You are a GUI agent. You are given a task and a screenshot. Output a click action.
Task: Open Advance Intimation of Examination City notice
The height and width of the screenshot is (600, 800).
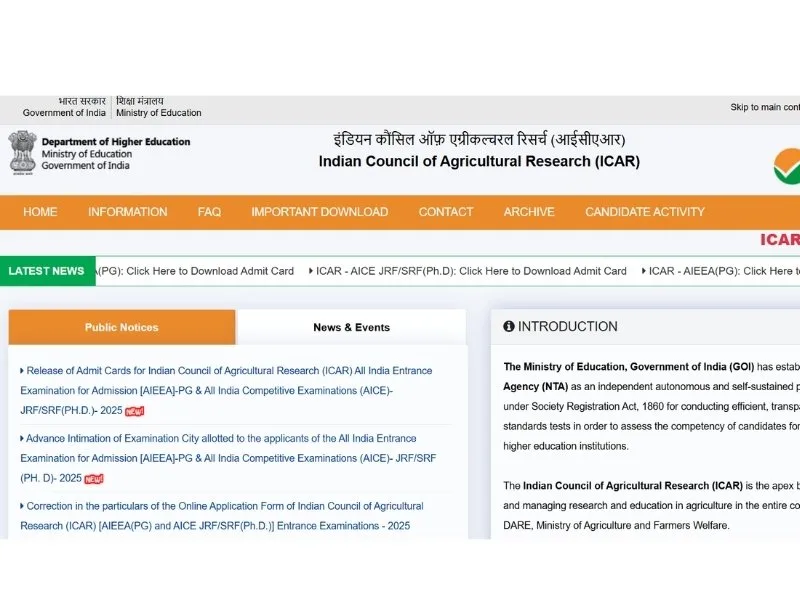(x=228, y=458)
